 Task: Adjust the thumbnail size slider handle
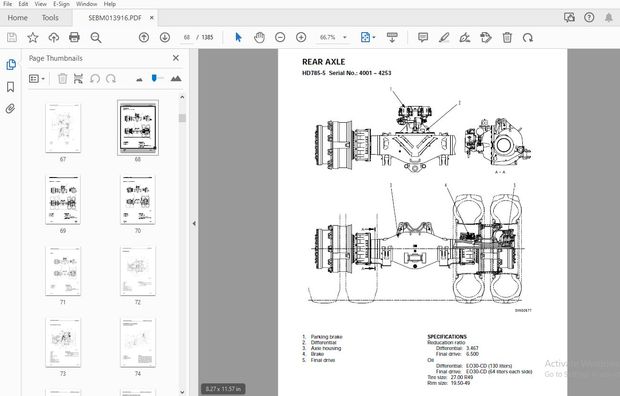[x=154, y=78]
